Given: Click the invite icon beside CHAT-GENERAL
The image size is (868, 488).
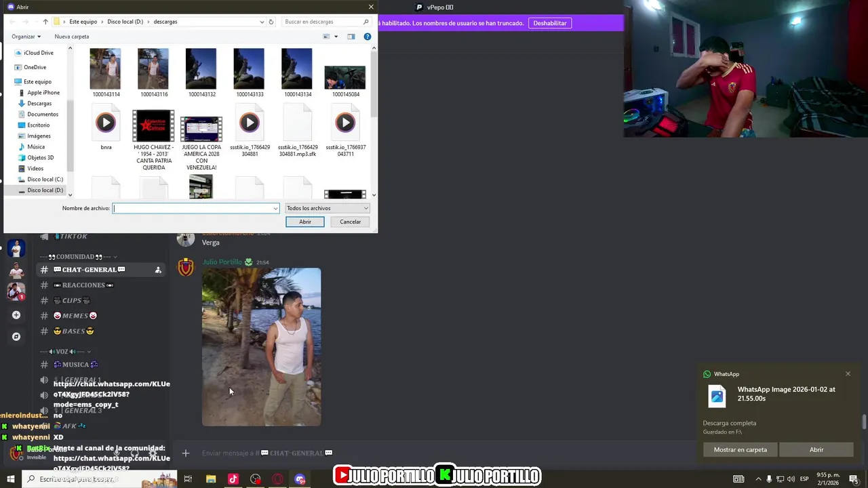Looking at the screenshot, I should click(x=158, y=270).
